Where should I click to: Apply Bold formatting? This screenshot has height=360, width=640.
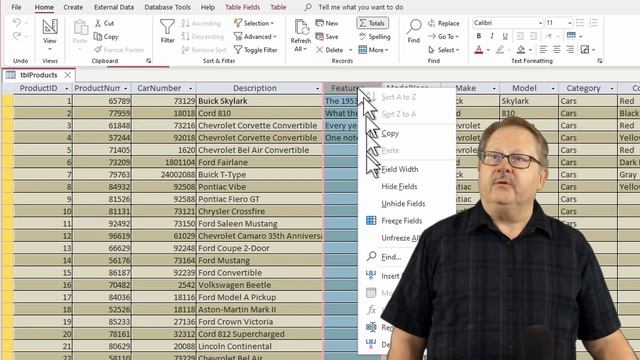click(x=478, y=36)
